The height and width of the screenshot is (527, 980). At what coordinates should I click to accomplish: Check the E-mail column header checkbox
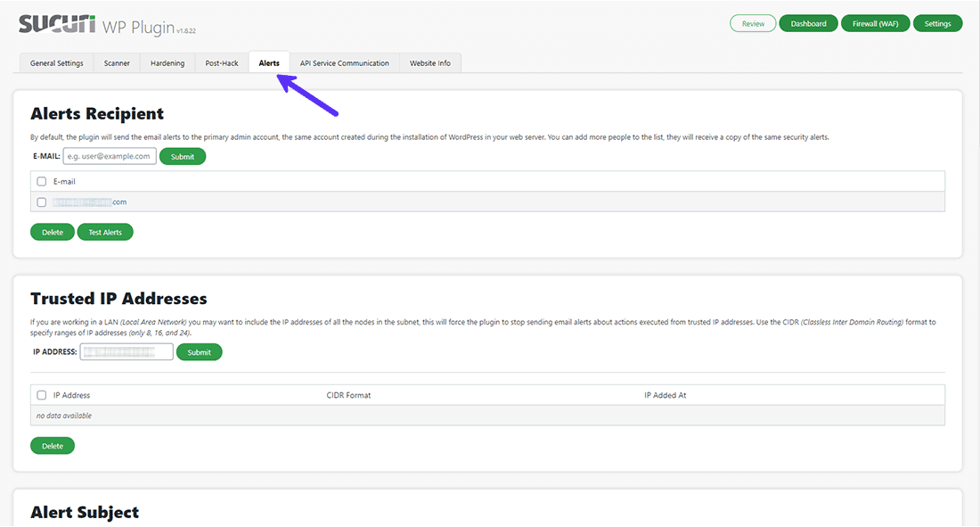pyautogui.click(x=41, y=181)
